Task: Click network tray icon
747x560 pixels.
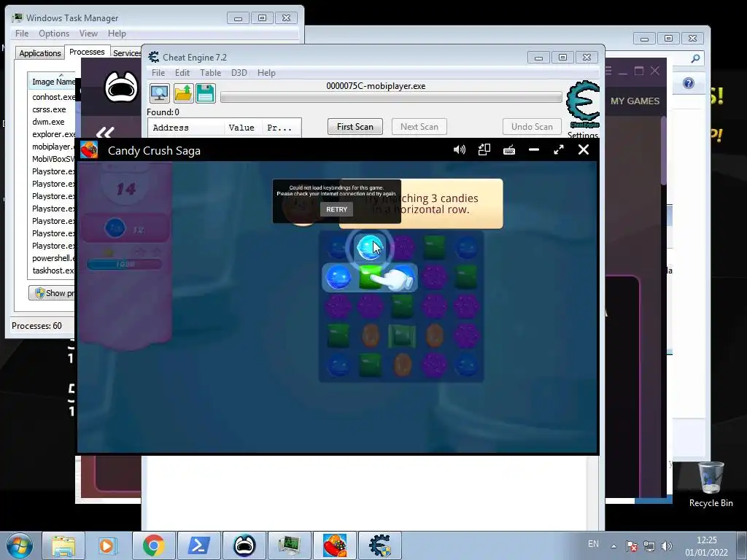Action: pos(649,546)
